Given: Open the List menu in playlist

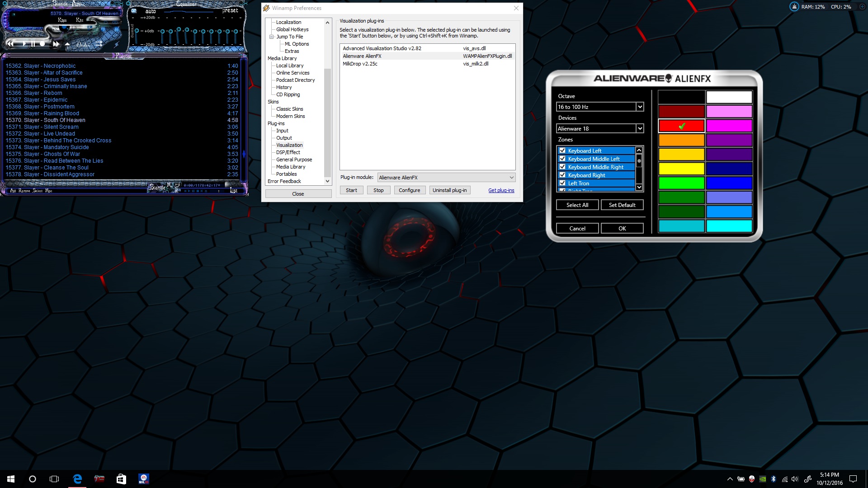Looking at the screenshot, I should [234, 190].
